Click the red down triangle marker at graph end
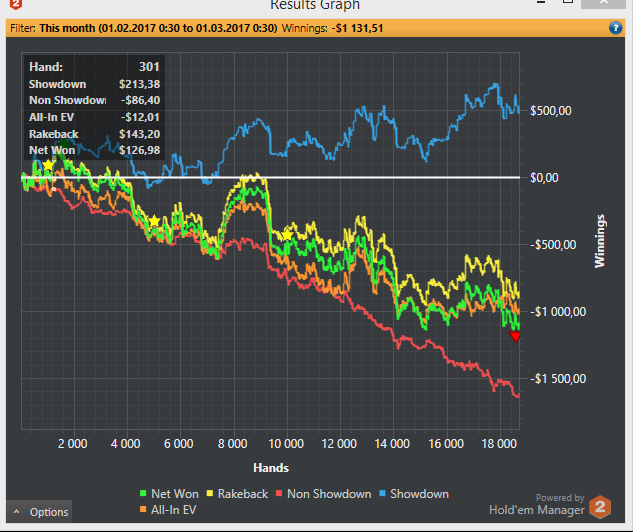Image resolution: width=633 pixels, height=532 pixels. (515, 337)
